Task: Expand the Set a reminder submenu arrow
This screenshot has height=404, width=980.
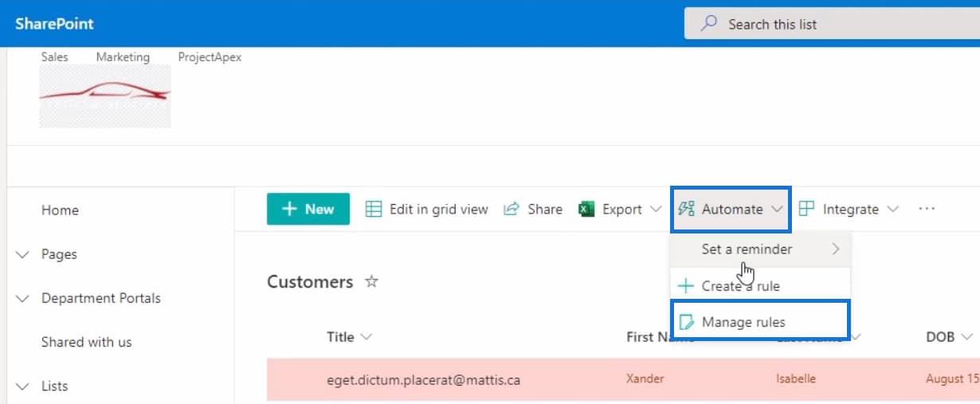Action: tap(835, 249)
